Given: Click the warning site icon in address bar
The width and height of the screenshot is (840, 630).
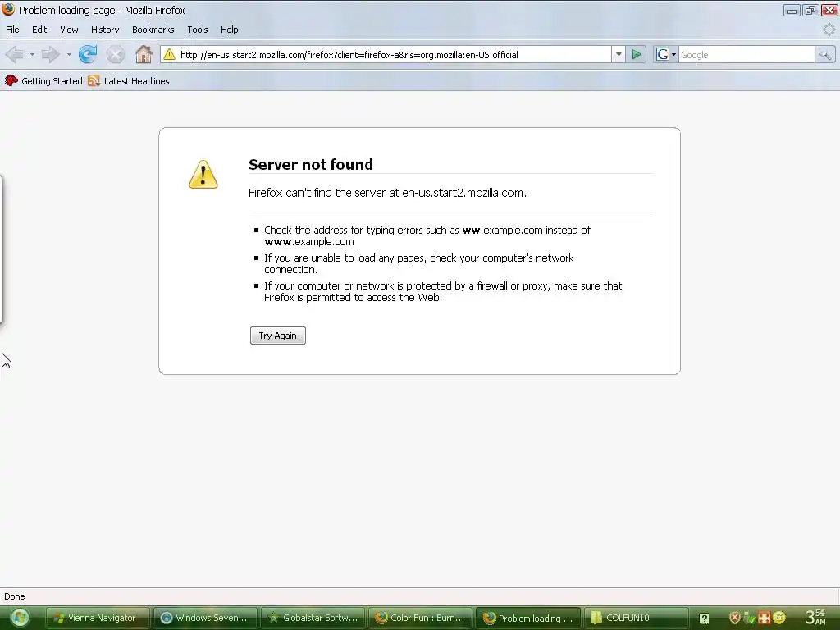Looking at the screenshot, I should (x=169, y=54).
